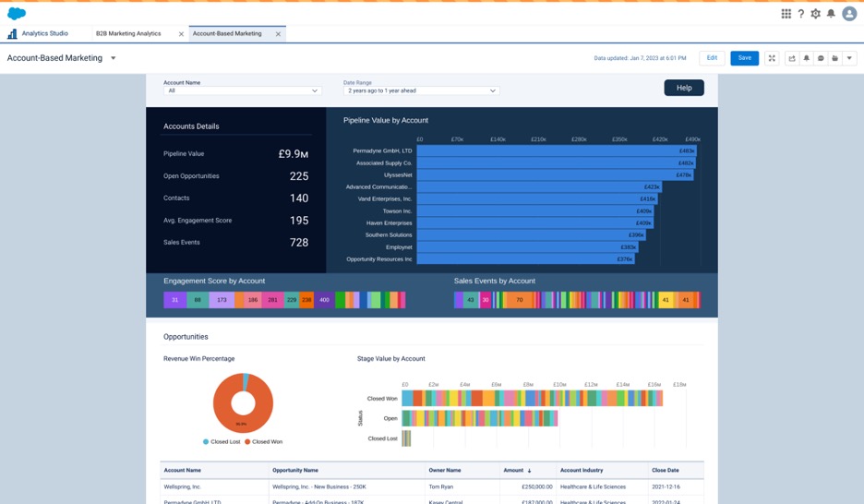Click the Salesforce cloud logo
Viewport: 864px width, 504px height.
(x=17, y=13)
